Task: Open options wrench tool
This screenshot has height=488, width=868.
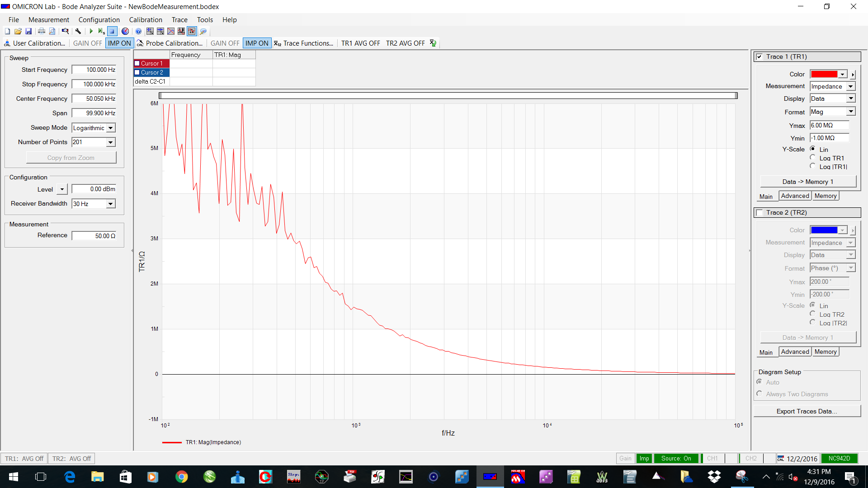Action: [x=78, y=31]
